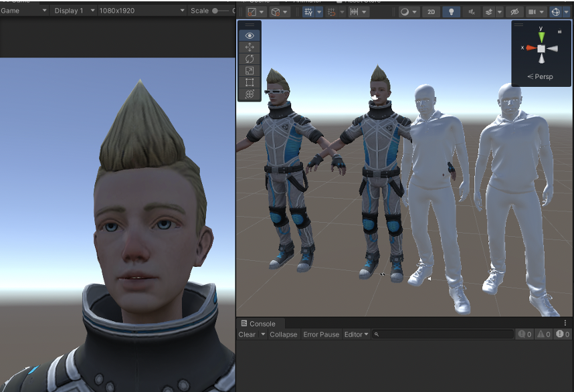The width and height of the screenshot is (574, 392).
Task: Click the gizmos globe icon
Action: (556, 12)
